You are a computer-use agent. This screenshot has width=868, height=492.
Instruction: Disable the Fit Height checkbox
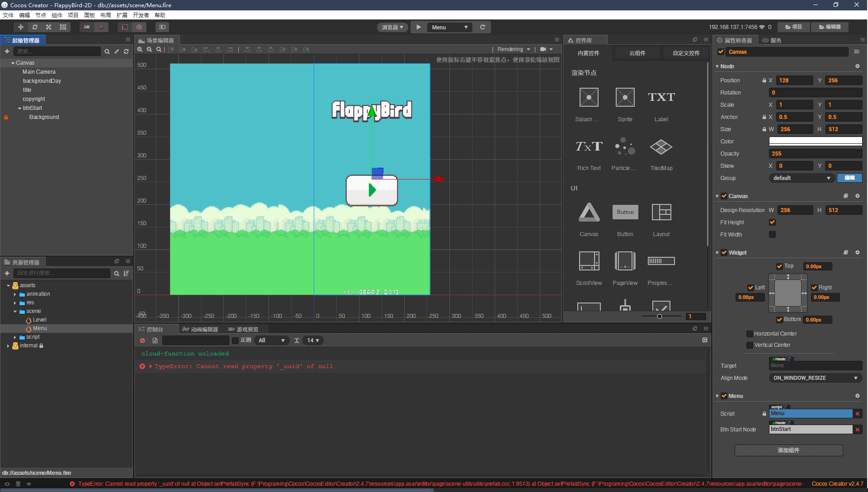(x=772, y=222)
